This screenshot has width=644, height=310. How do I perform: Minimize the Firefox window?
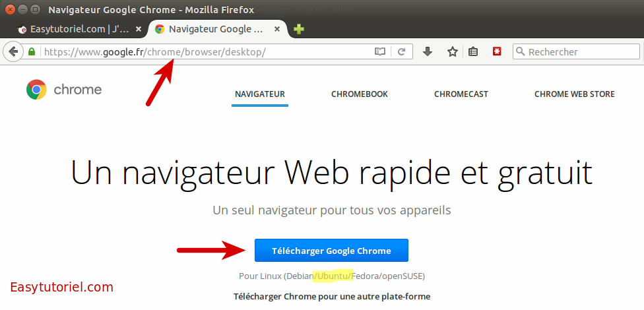pos(23,9)
